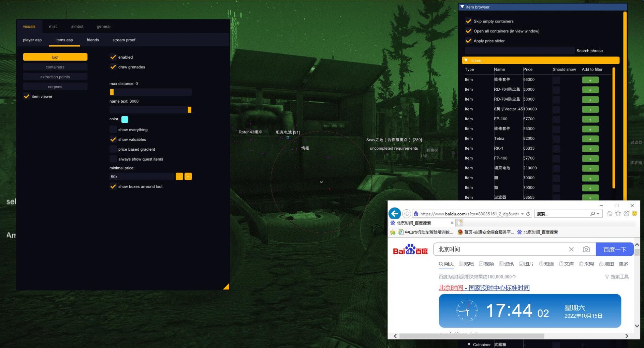Screen dimensions: 644x348
Task: Click the favorites star icon in browser toolbar
Action: click(x=618, y=214)
